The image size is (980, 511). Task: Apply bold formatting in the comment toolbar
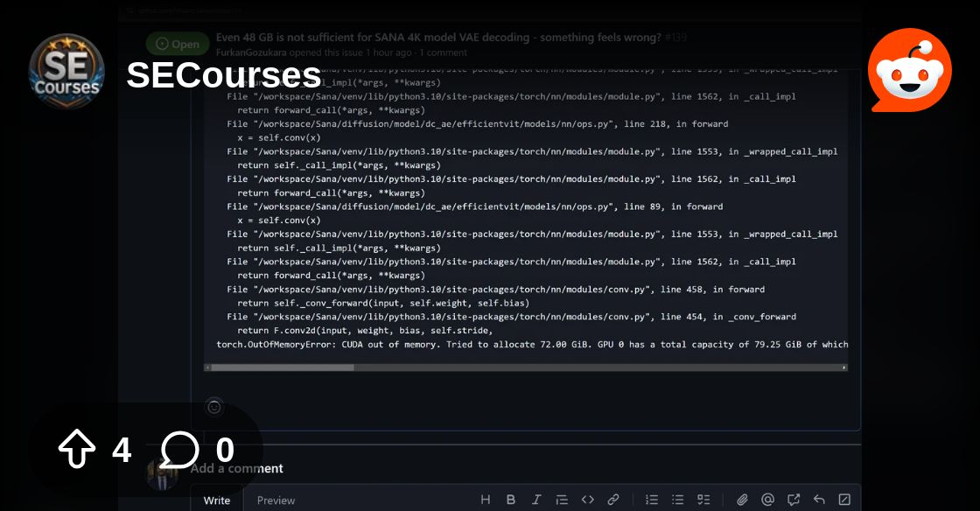pyautogui.click(x=511, y=500)
